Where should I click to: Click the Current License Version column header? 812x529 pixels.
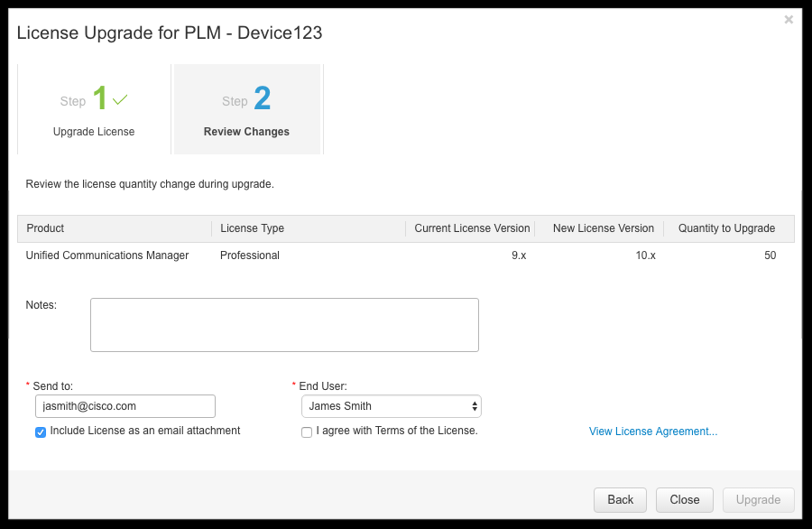472,228
